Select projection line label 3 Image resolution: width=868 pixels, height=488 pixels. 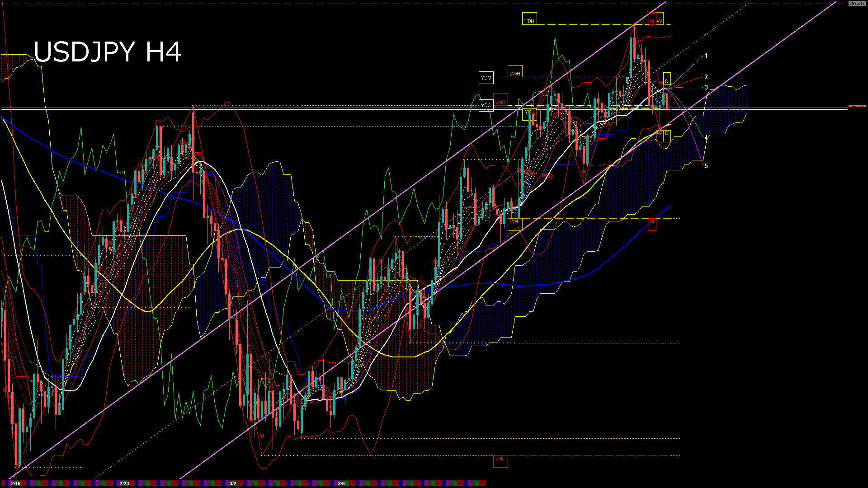tap(706, 87)
